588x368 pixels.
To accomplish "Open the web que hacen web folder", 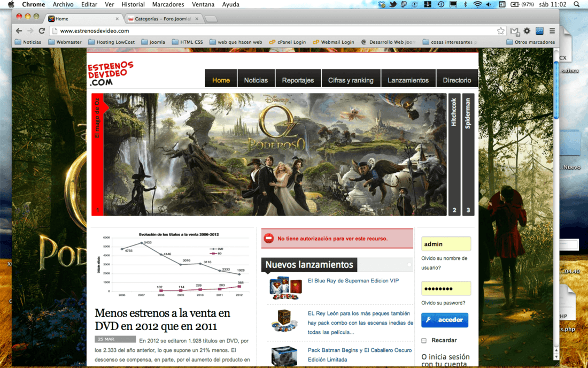I will (236, 42).
